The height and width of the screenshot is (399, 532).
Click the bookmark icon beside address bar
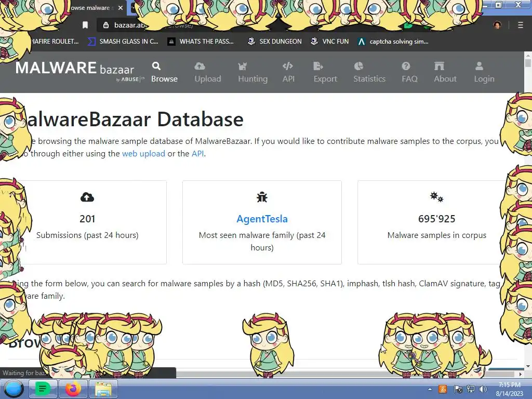coord(85,25)
